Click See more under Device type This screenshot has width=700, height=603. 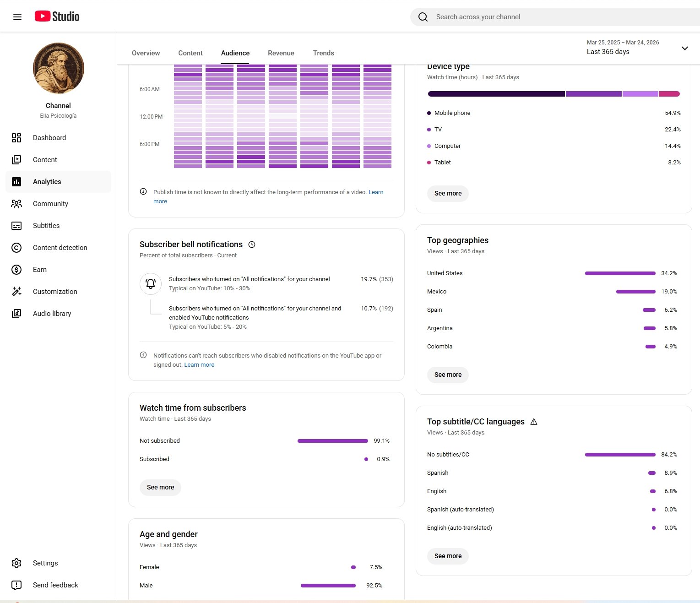click(448, 193)
